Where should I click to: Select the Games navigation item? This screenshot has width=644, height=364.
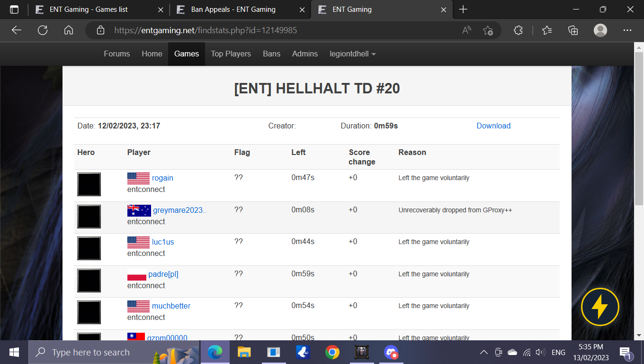[187, 54]
